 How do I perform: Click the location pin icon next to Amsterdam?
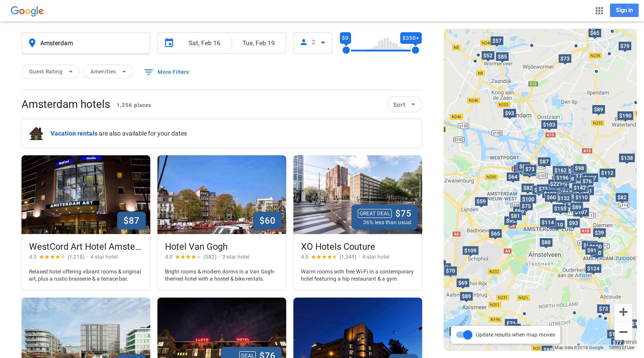[x=32, y=43]
